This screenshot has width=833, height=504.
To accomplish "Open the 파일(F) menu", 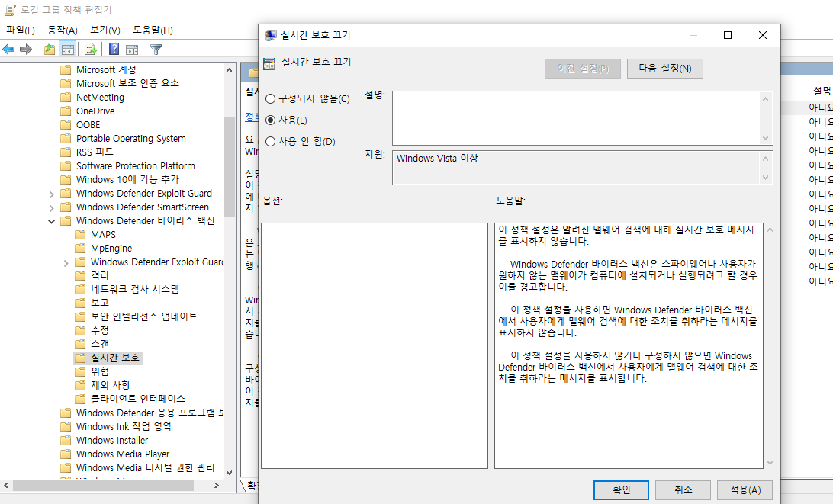I will 20,30.
